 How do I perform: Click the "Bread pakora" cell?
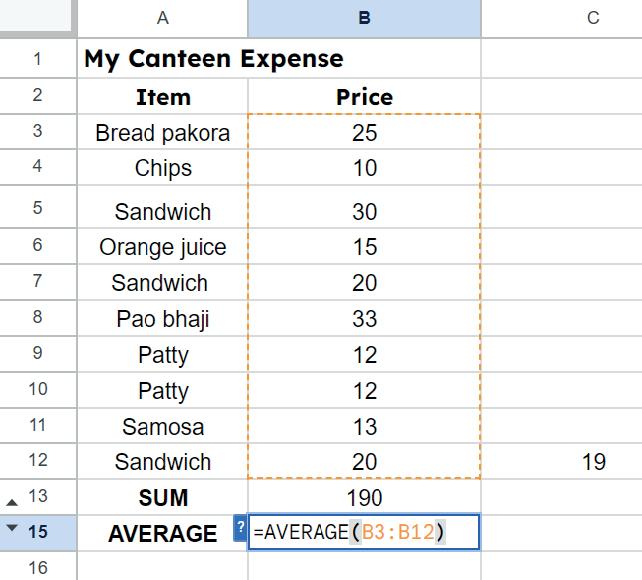point(163,132)
